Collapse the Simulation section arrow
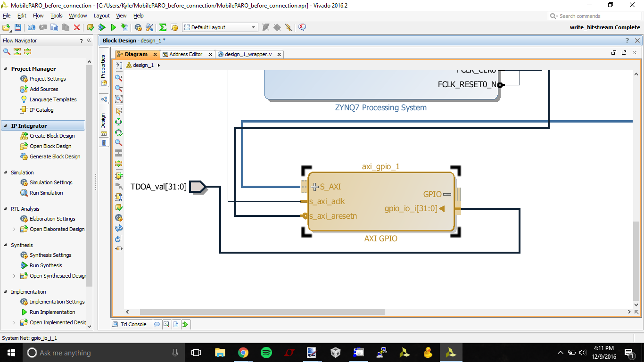 click(x=6, y=173)
